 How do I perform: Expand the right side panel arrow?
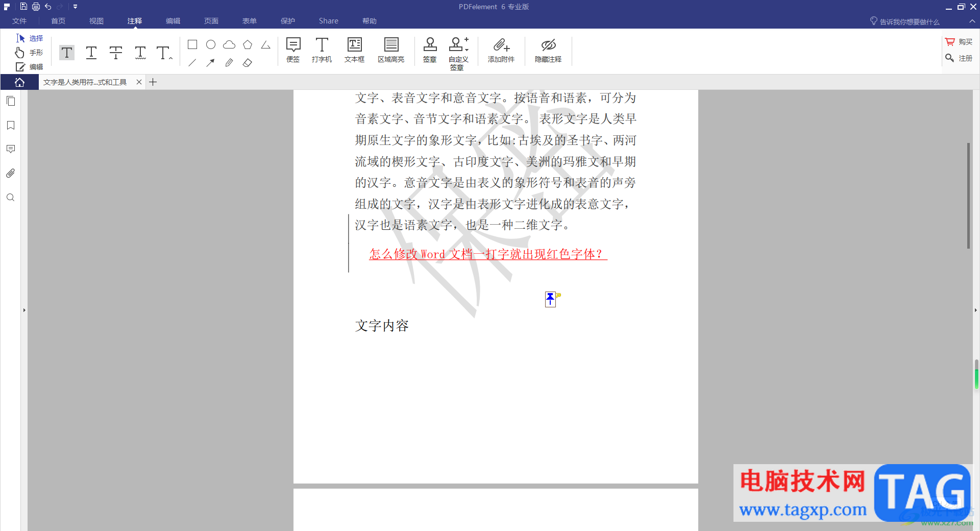[976, 310]
